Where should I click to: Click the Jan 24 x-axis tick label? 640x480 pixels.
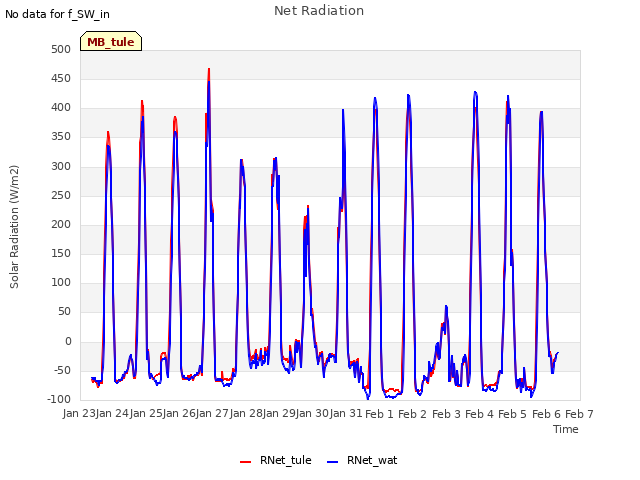[112, 413]
